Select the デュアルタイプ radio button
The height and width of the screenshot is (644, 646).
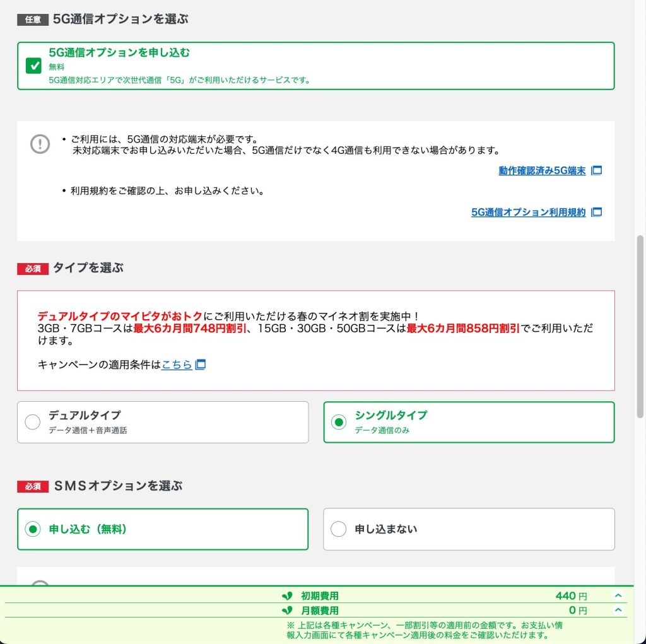tap(33, 422)
